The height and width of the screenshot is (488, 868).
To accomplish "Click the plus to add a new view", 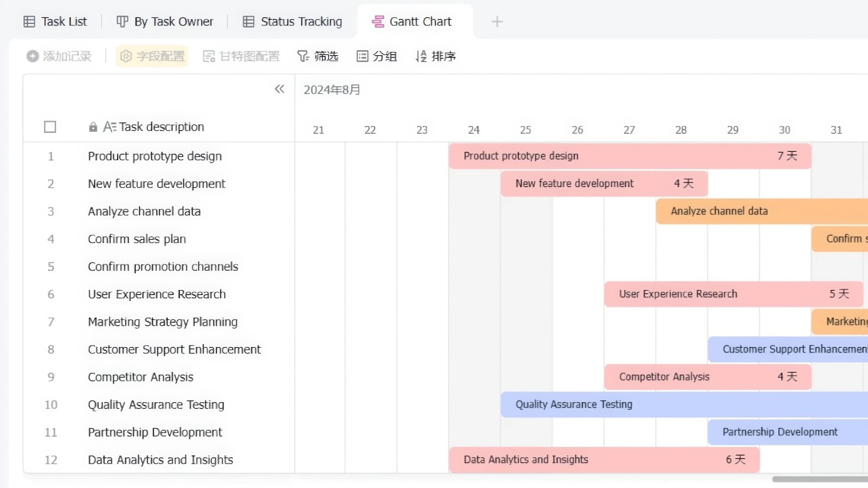I will pos(496,21).
